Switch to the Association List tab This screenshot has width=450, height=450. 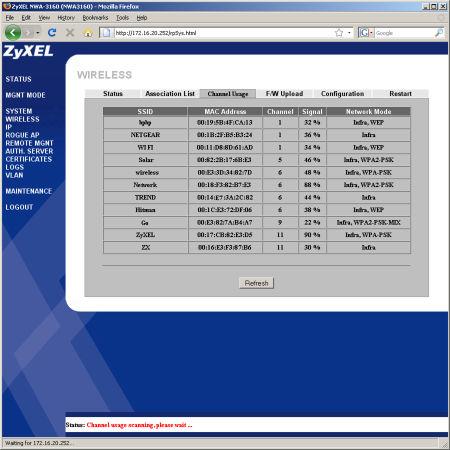[x=170, y=94]
